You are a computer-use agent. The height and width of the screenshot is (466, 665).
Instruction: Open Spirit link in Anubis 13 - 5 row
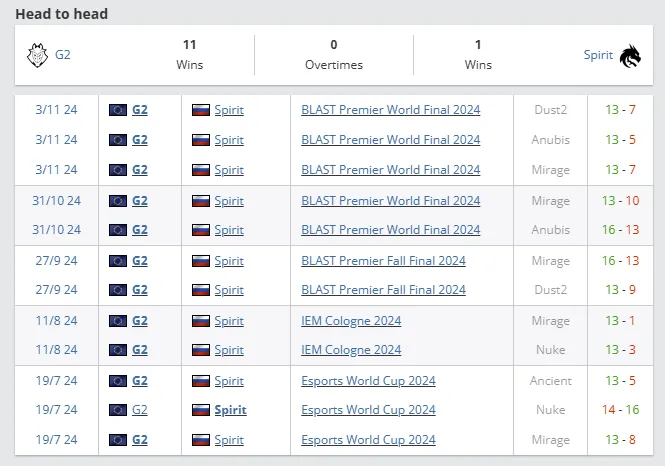pos(229,140)
